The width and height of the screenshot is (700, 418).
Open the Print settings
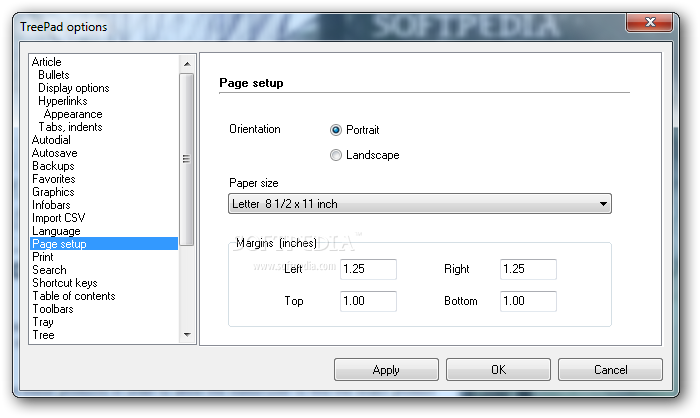click(x=42, y=257)
